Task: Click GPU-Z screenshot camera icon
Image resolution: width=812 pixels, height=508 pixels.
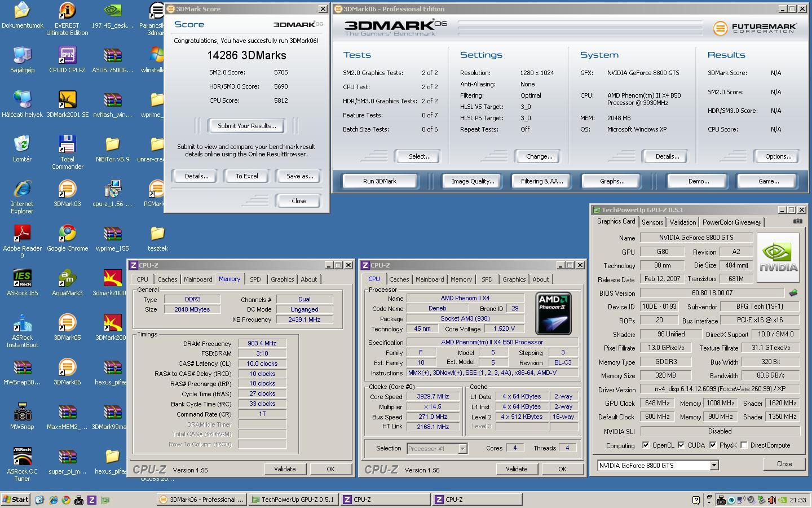Action: coord(797,222)
